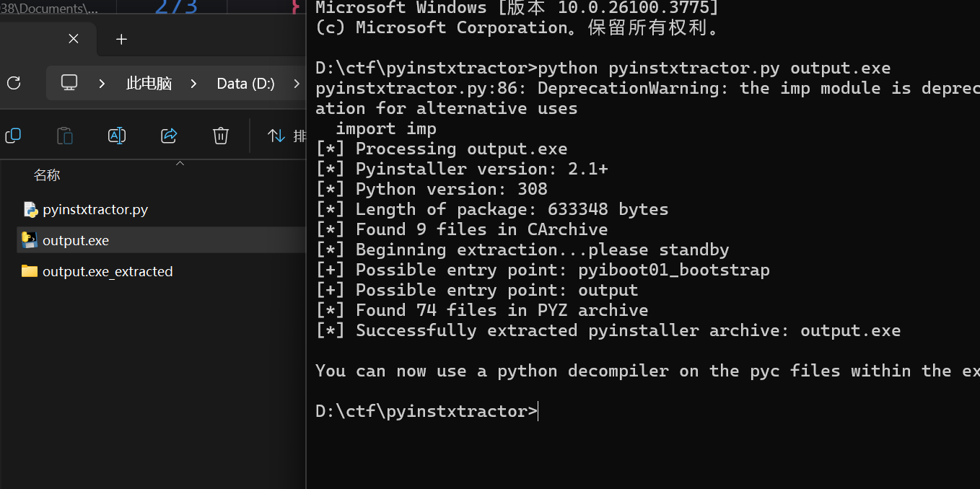Select the output.exe_extracted folder
Image resolution: width=980 pixels, height=489 pixels.
pyautogui.click(x=108, y=271)
